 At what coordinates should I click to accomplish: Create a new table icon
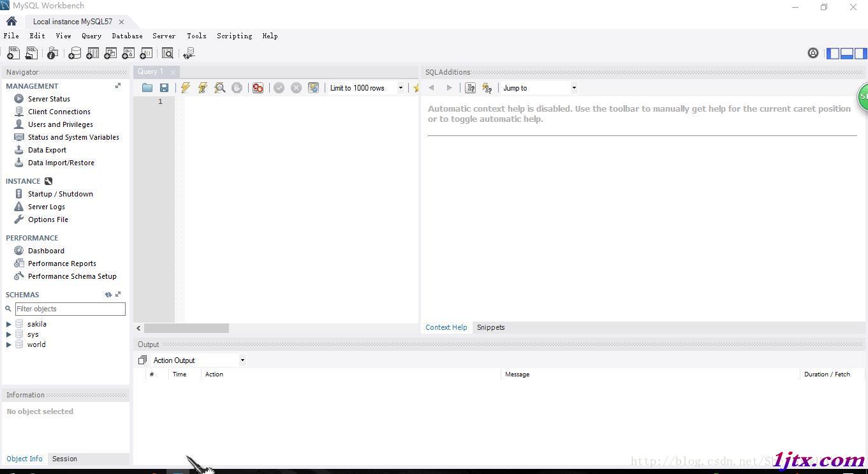coord(92,54)
